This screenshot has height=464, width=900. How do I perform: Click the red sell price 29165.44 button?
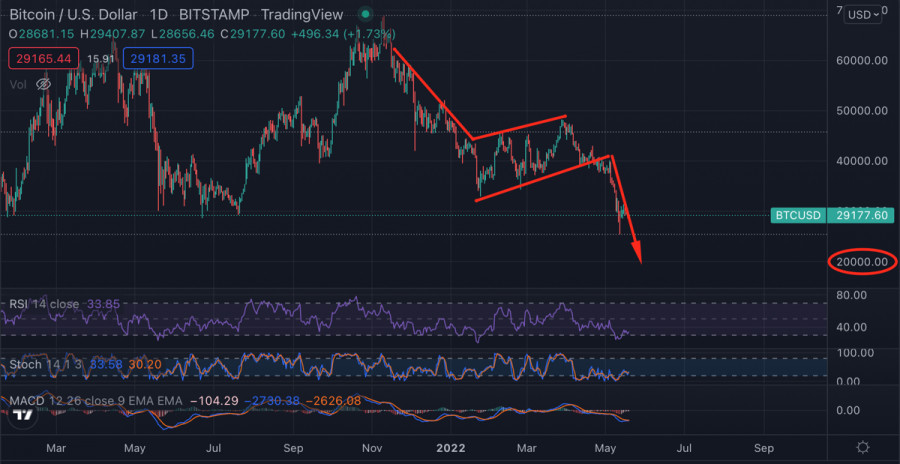42,58
